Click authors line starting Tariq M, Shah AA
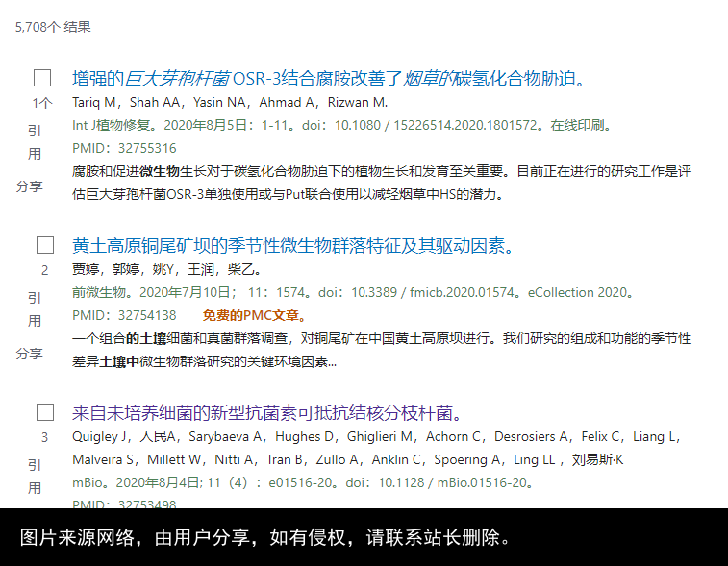728x566 pixels. pyautogui.click(x=230, y=102)
